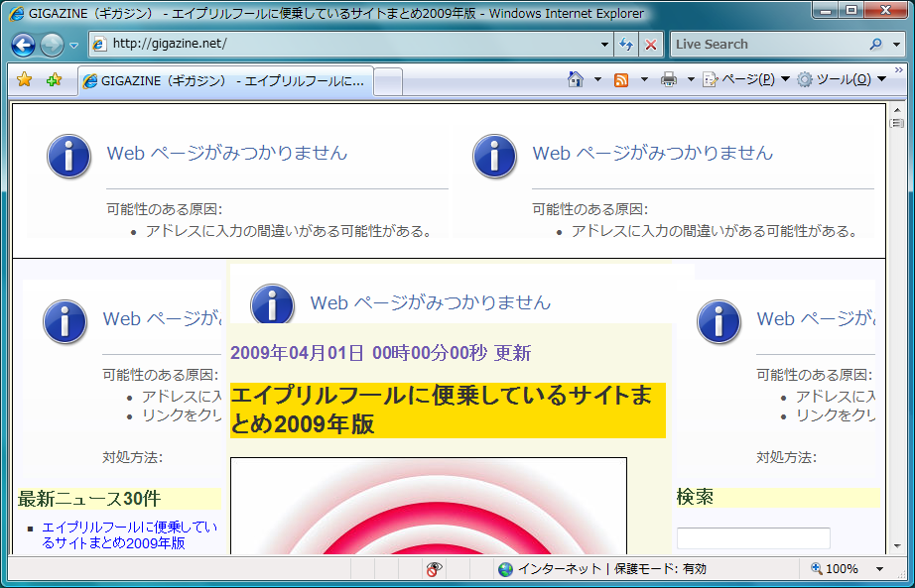The height and width of the screenshot is (588, 915).
Task: Expand the feeds dropdown arrow
Action: click(644, 79)
